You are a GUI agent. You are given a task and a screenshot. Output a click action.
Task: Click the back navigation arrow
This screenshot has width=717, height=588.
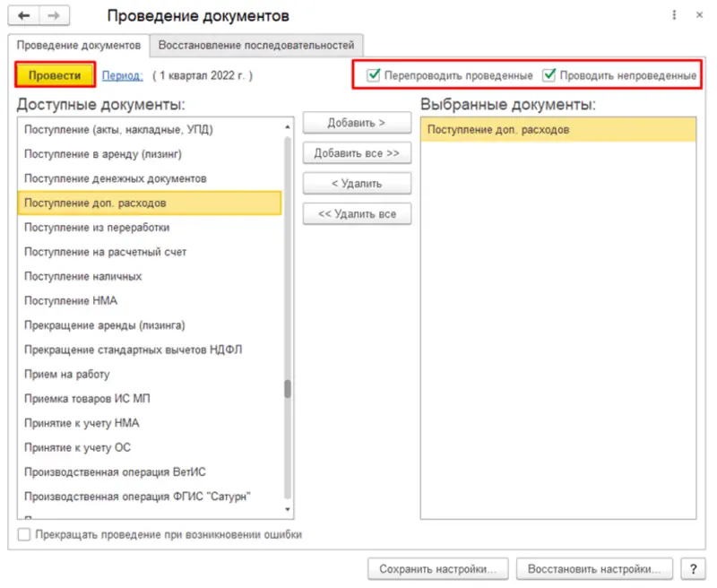pos(24,14)
